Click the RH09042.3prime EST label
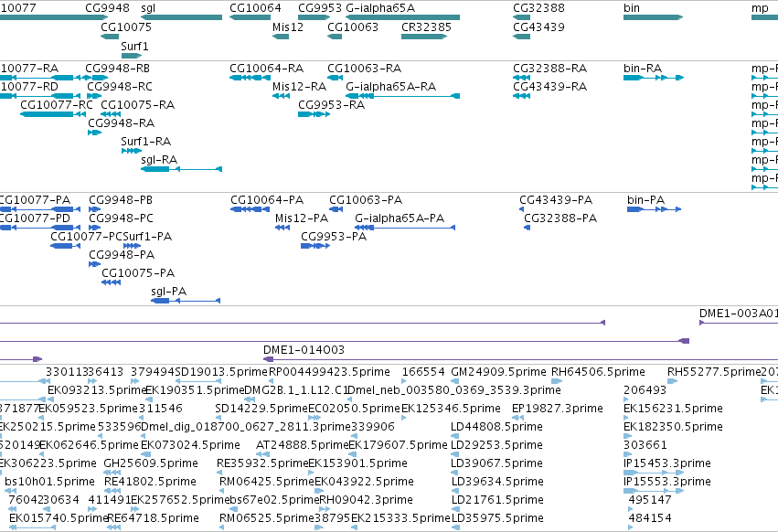 point(366,500)
